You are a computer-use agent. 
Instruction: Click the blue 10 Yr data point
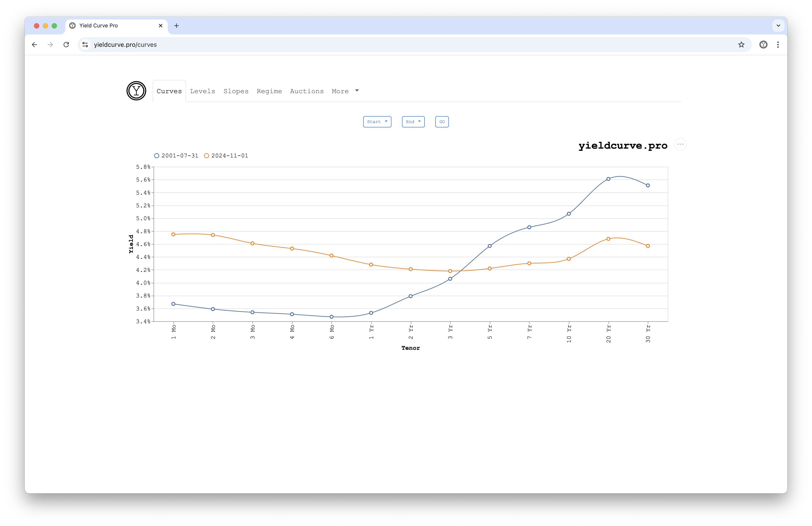pyautogui.click(x=569, y=214)
